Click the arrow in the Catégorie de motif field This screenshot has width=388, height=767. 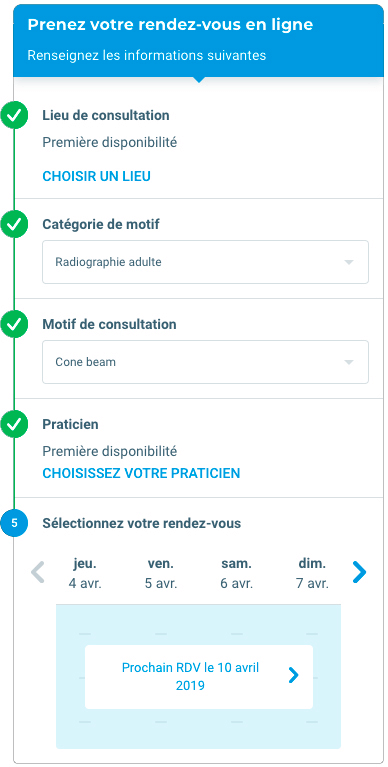pos(348,263)
